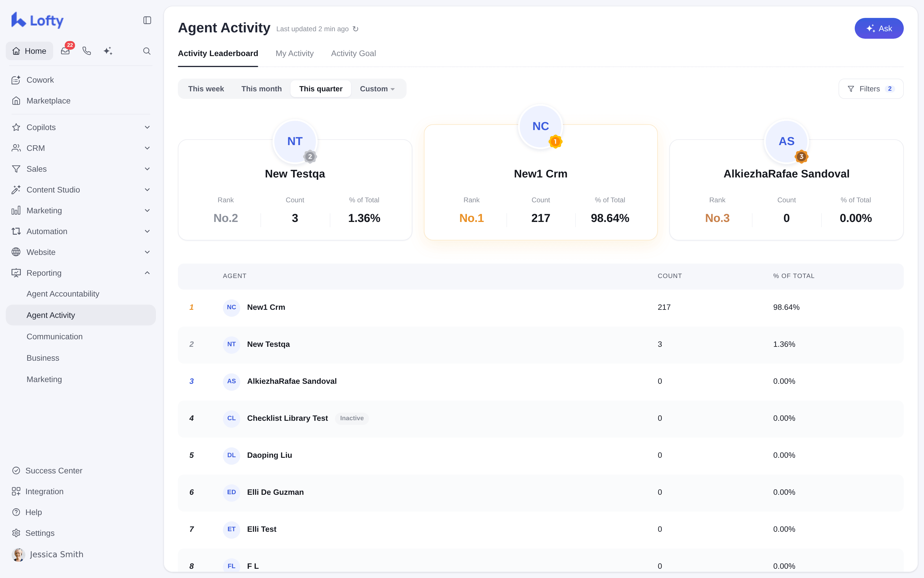Expand the Website menu chevron

147,252
